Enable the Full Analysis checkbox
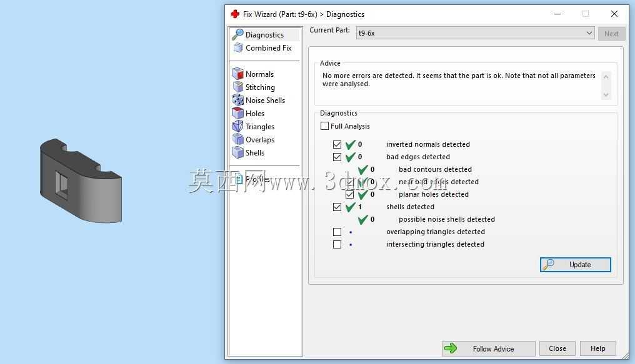Image resolution: width=635 pixels, height=364 pixels. pos(324,125)
